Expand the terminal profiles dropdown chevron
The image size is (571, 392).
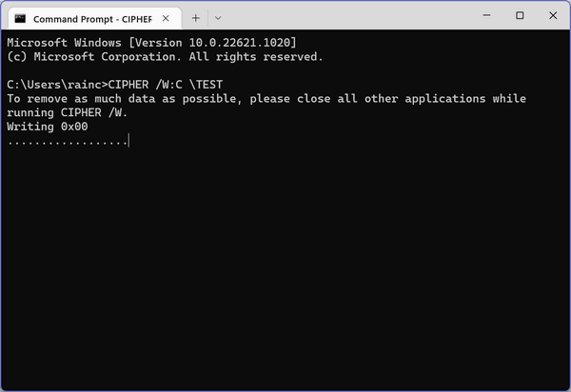218,18
